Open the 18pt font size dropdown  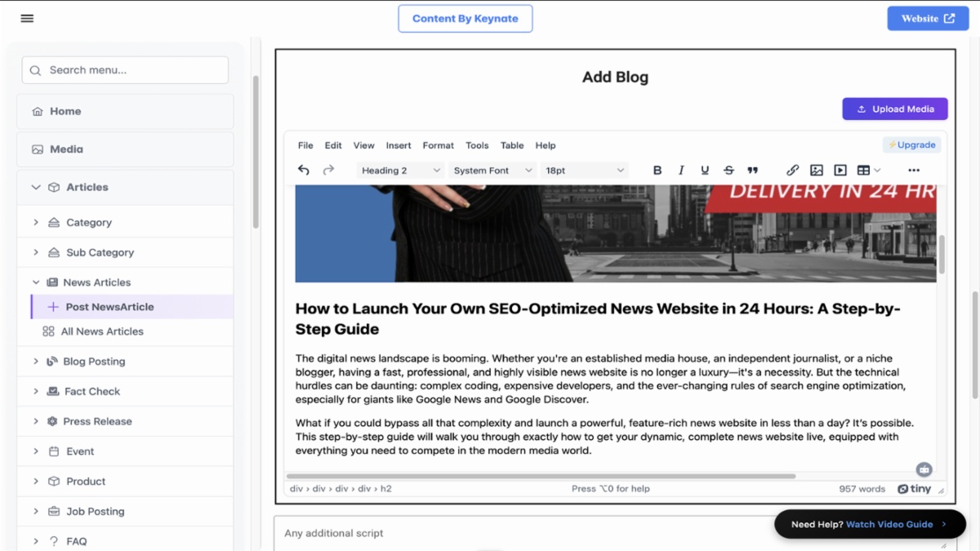585,170
